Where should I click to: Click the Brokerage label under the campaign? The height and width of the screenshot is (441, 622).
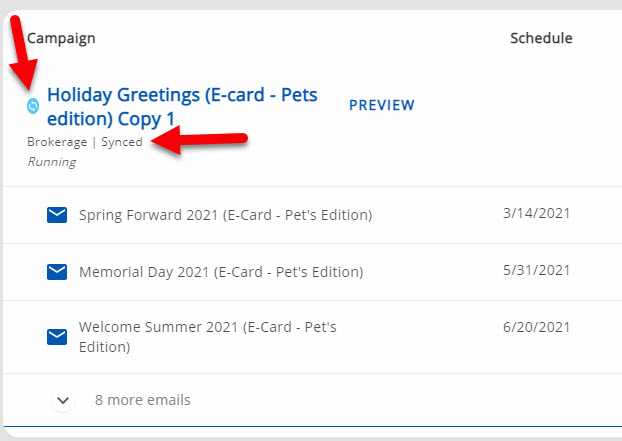click(57, 142)
